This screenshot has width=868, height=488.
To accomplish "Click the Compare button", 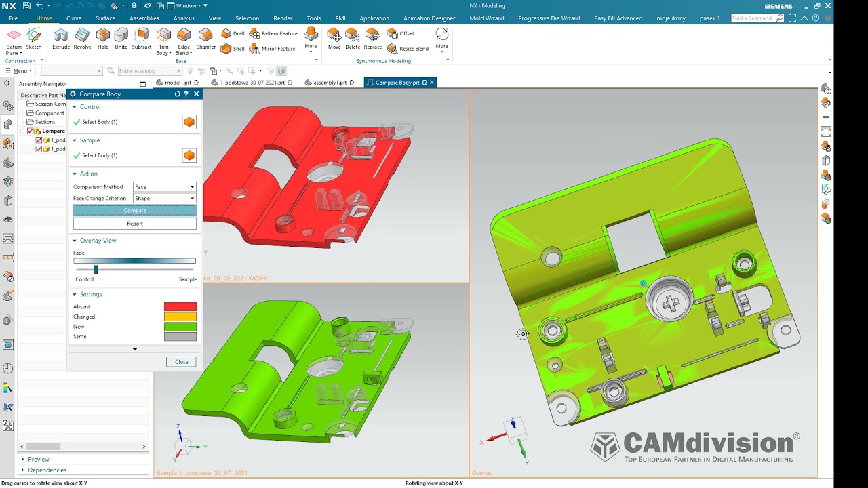I will (x=135, y=211).
